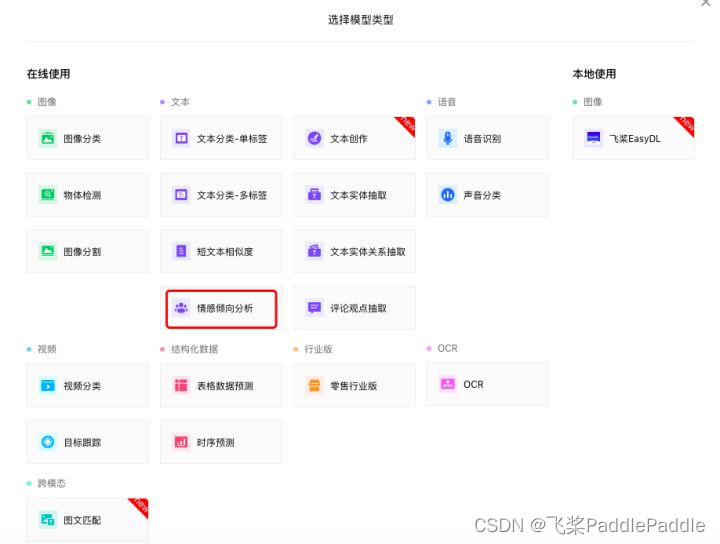720x544 pixels.
Task: Click the 图像分类 green picture icon
Action: [x=48, y=138]
